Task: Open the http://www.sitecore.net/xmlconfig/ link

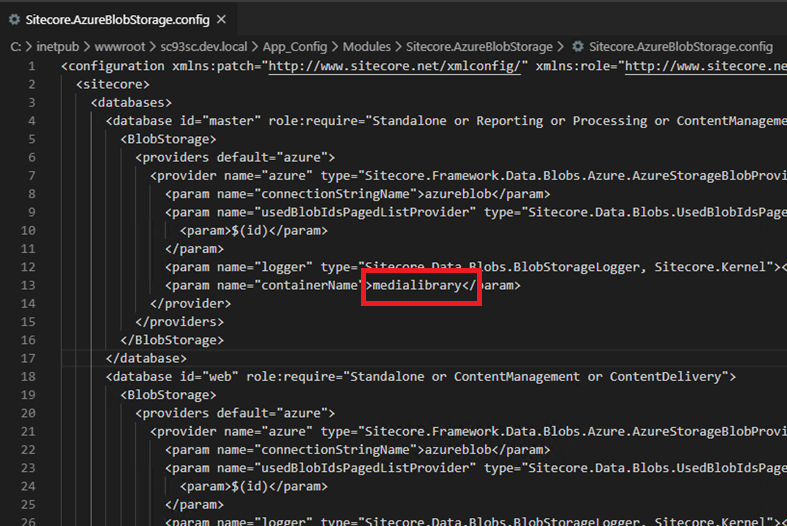Action: (395, 66)
